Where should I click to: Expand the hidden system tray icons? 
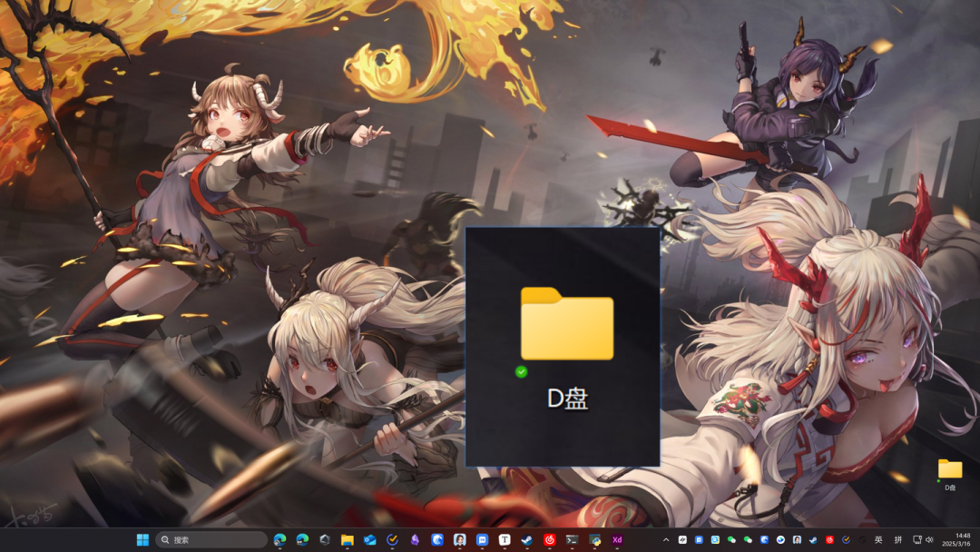pyautogui.click(x=666, y=539)
